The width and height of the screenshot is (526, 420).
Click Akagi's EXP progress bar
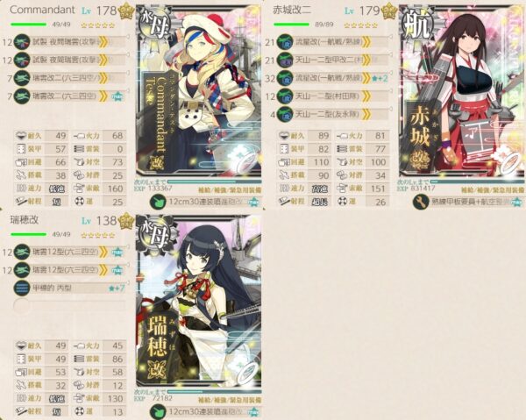click(x=478, y=182)
